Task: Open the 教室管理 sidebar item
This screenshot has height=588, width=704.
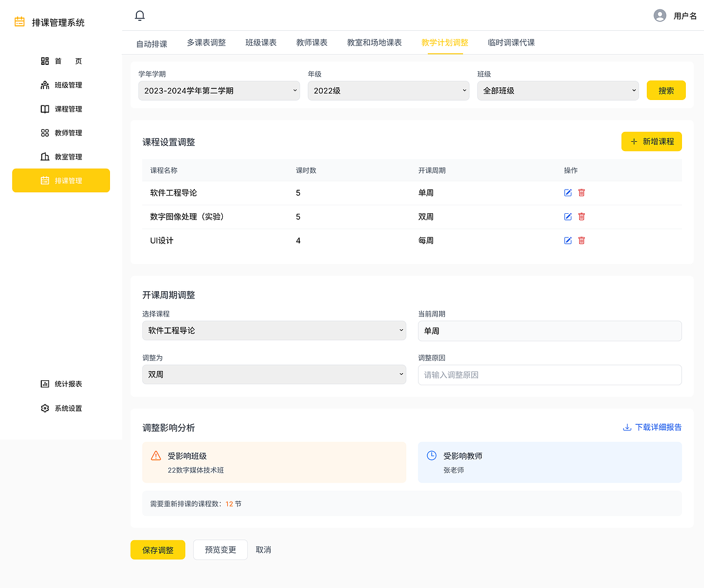Action: (61, 156)
